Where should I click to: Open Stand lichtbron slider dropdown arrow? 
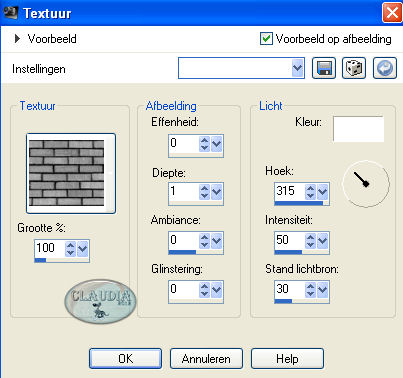pyautogui.click(x=323, y=290)
